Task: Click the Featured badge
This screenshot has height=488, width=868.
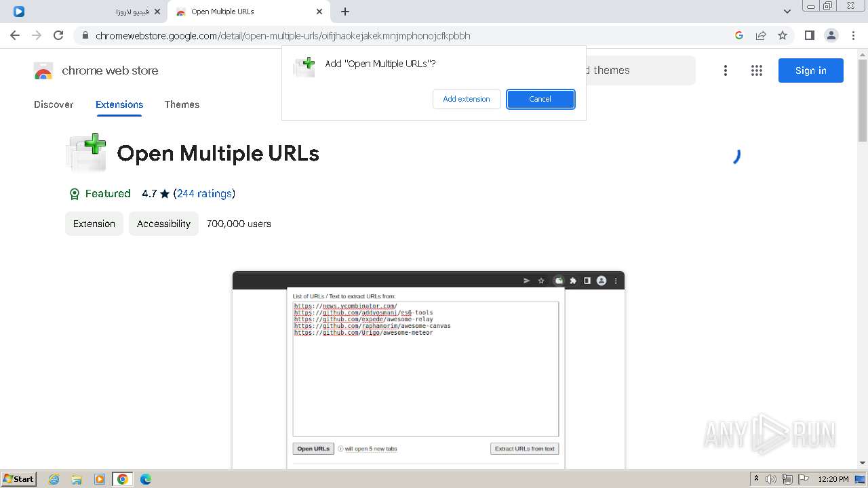Action: click(x=100, y=194)
